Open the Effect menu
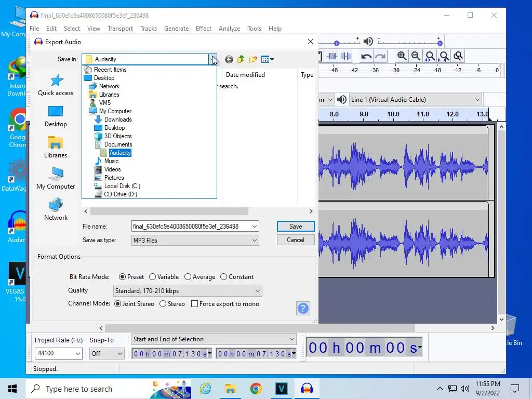 [204, 29]
